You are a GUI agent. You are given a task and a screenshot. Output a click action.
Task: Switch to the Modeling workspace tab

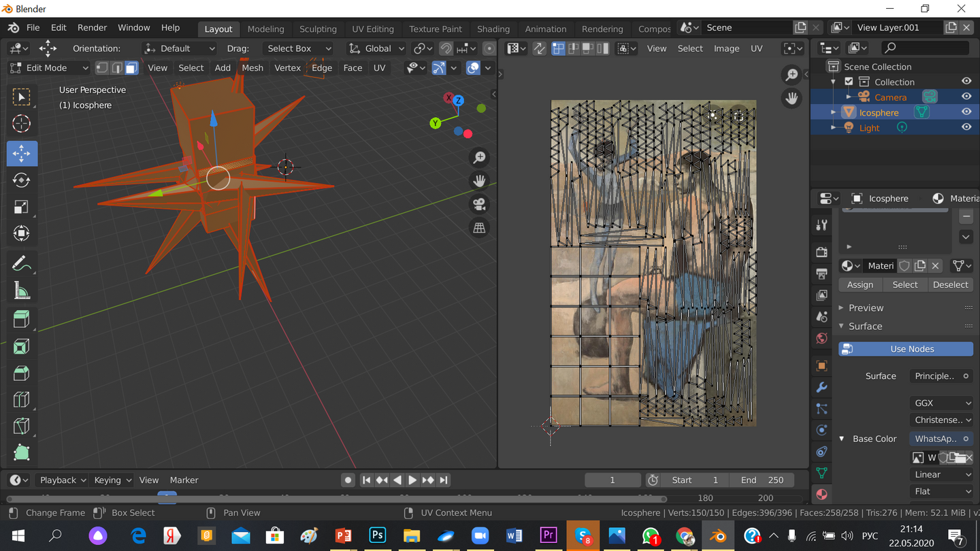pyautogui.click(x=265, y=29)
